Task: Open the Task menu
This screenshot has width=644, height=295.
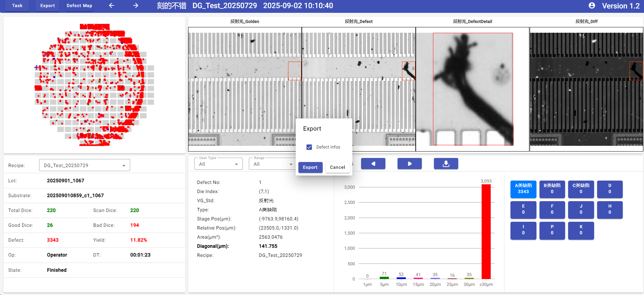Action: pos(17,6)
